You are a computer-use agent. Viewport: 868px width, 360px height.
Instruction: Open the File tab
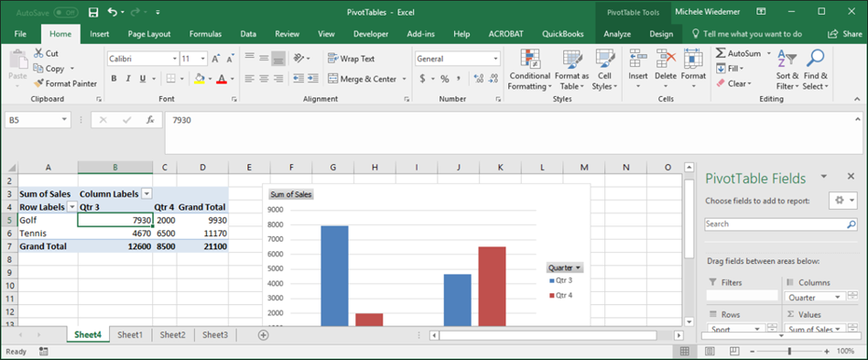coord(20,34)
